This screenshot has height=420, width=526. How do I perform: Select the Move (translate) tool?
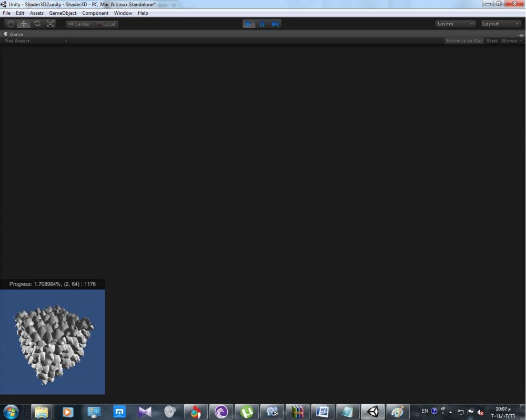pyautogui.click(x=24, y=24)
